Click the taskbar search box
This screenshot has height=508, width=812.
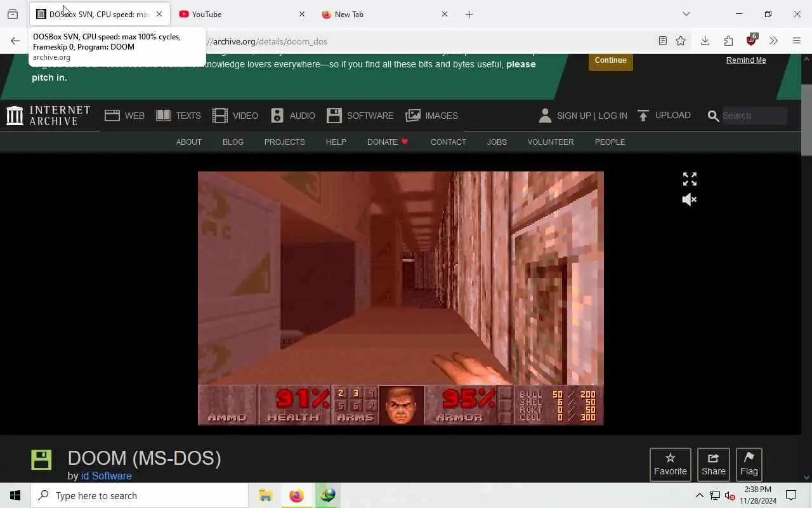coord(140,495)
